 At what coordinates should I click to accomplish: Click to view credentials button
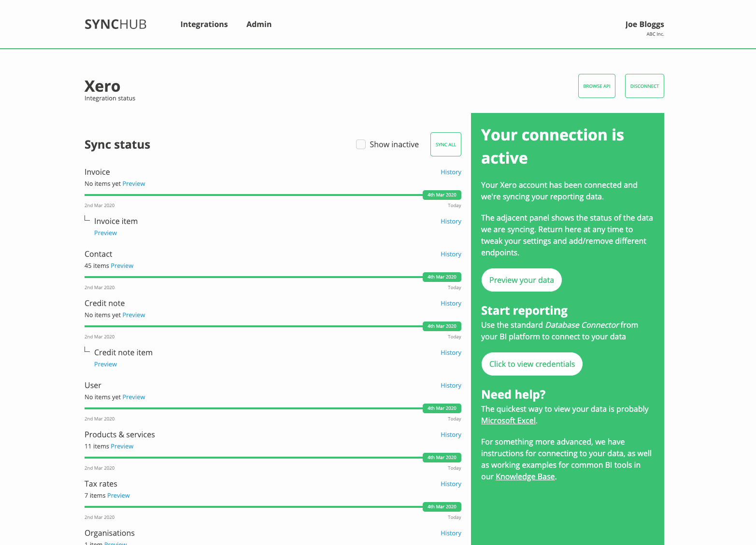click(532, 364)
